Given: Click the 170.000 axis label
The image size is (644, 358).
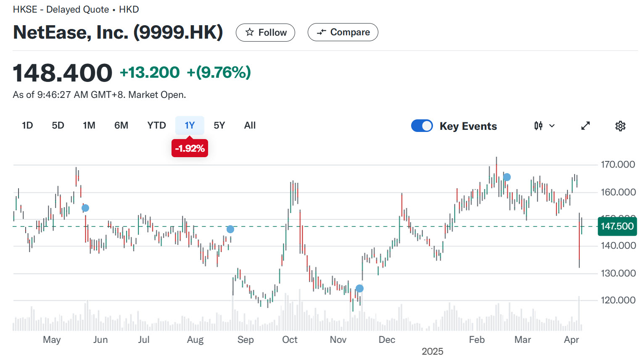Looking at the screenshot, I should click(x=618, y=164).
